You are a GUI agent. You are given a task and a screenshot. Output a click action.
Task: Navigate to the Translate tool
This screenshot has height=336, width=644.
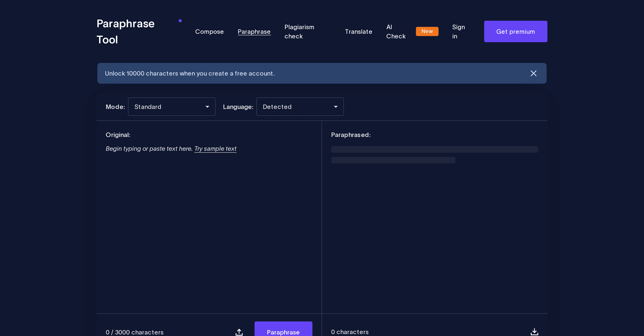[x=358, y=31]
